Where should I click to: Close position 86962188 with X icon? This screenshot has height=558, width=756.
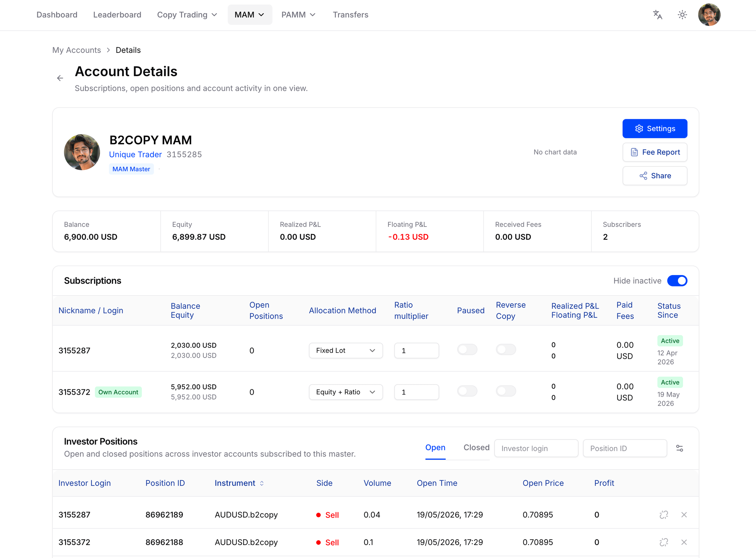click(684, 542)
